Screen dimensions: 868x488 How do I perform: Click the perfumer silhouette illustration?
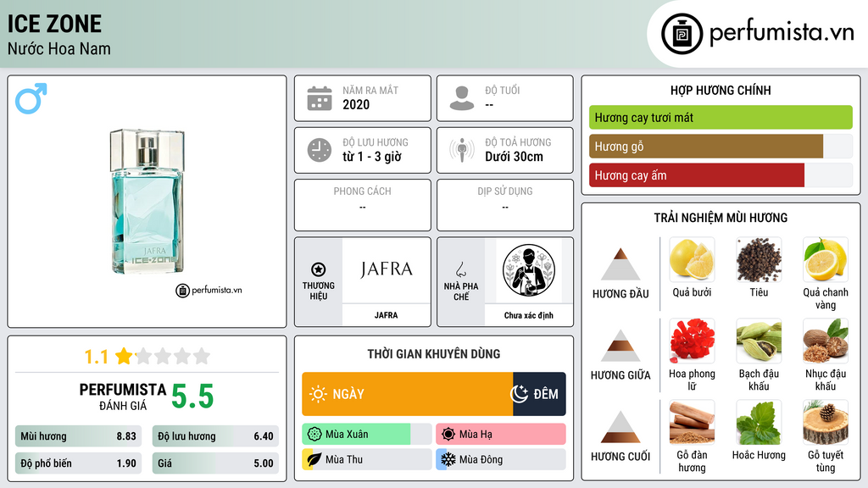(x=529, y=270)
